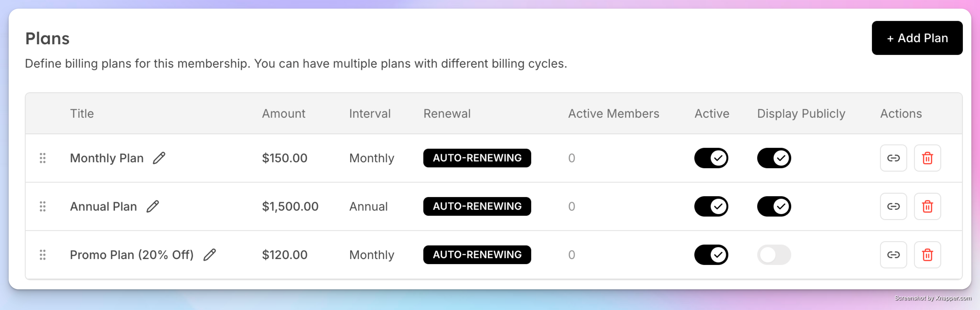Copy link for Promo Plan
The height and width of the screenshot is (310, 980).
point(893,254)
